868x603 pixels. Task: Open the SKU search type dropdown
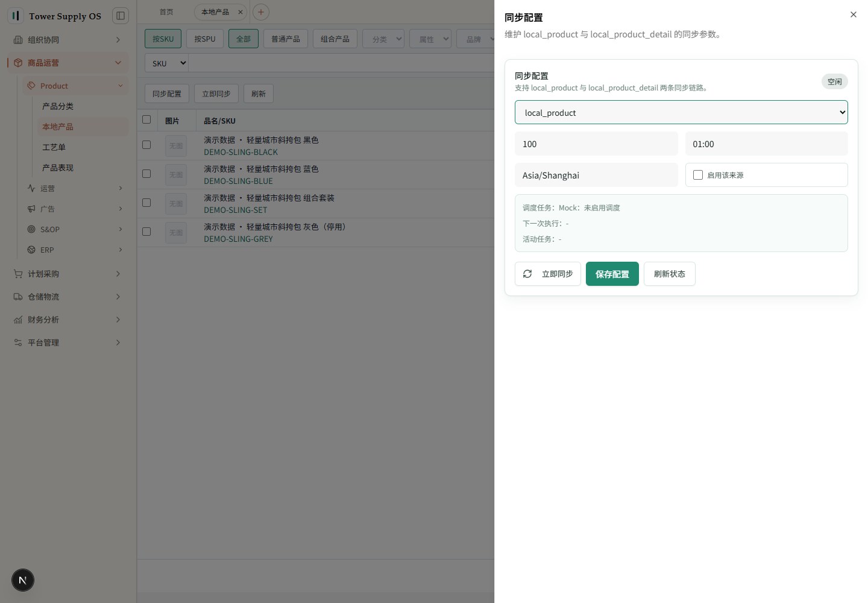tap(167, 63)
